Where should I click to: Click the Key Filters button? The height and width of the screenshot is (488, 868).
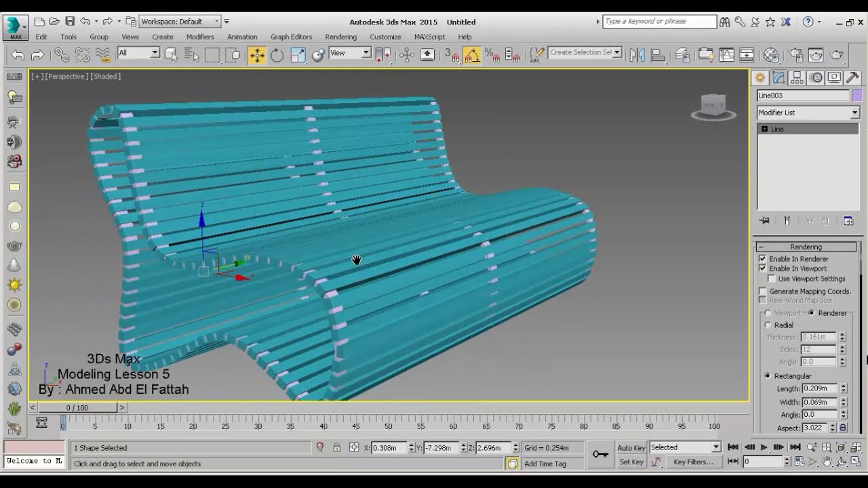693,462
